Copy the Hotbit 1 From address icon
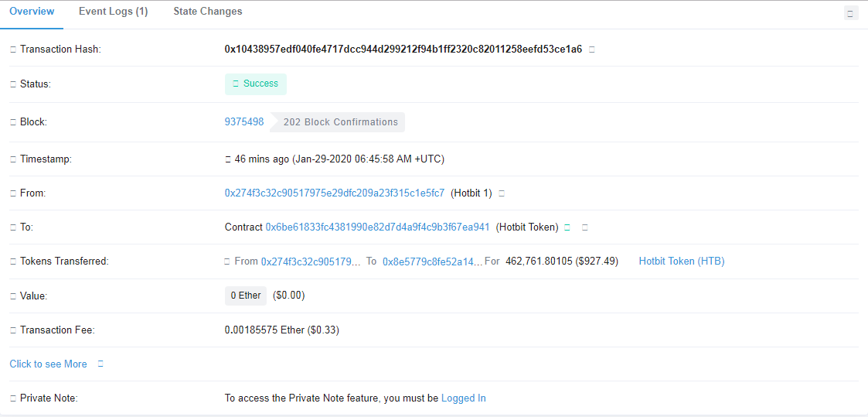Screen dimensions: 868x417 pos(502,193)
